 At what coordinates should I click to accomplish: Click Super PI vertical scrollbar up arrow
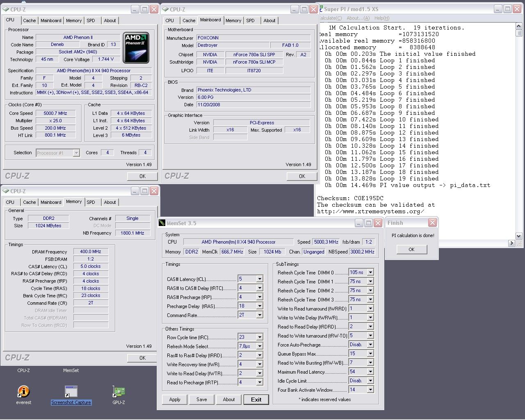point(519,26)
